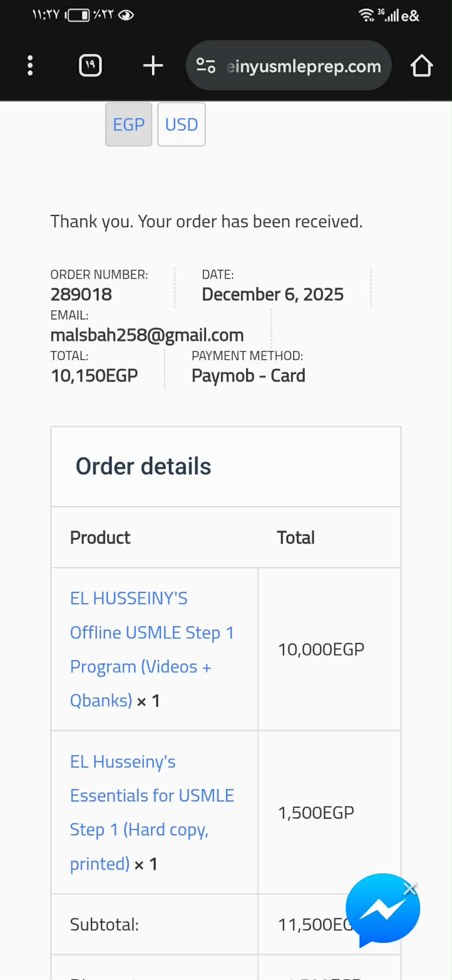Image resolution: width=452 pixels, height=980 pixels.
Task: Tap the order number 289018
Action: tap(81, 294)
